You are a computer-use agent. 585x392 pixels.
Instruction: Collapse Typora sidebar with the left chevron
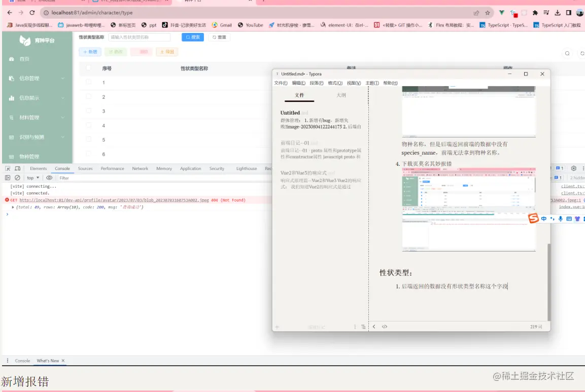tap(374, 327)
